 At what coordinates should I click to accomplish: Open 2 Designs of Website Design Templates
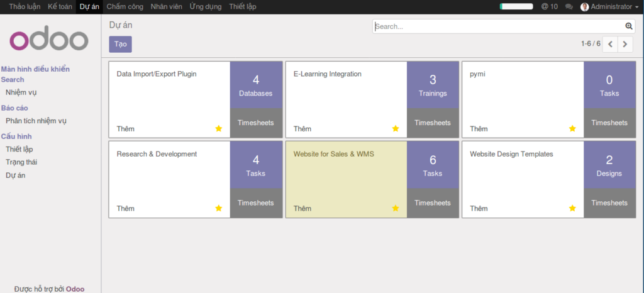pos(609,165)
